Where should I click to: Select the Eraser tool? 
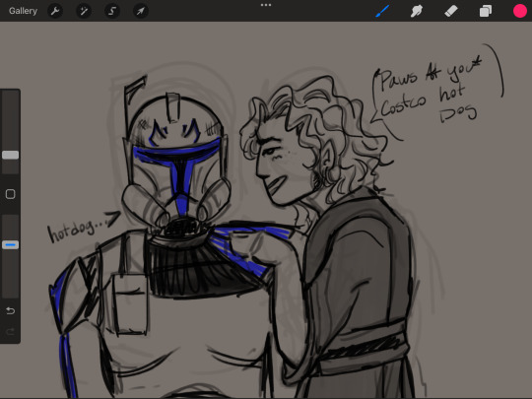click(x=451, y=11)
